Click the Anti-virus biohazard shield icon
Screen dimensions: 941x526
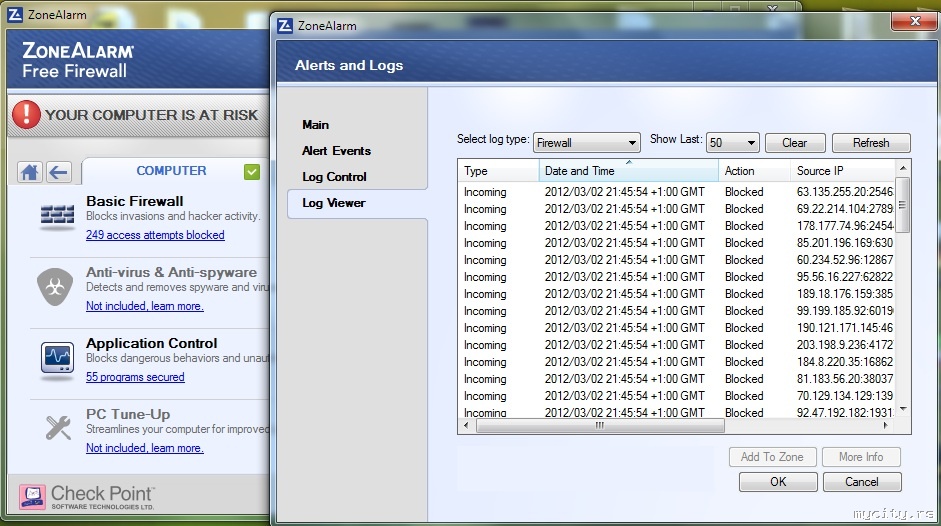point(55,286)
